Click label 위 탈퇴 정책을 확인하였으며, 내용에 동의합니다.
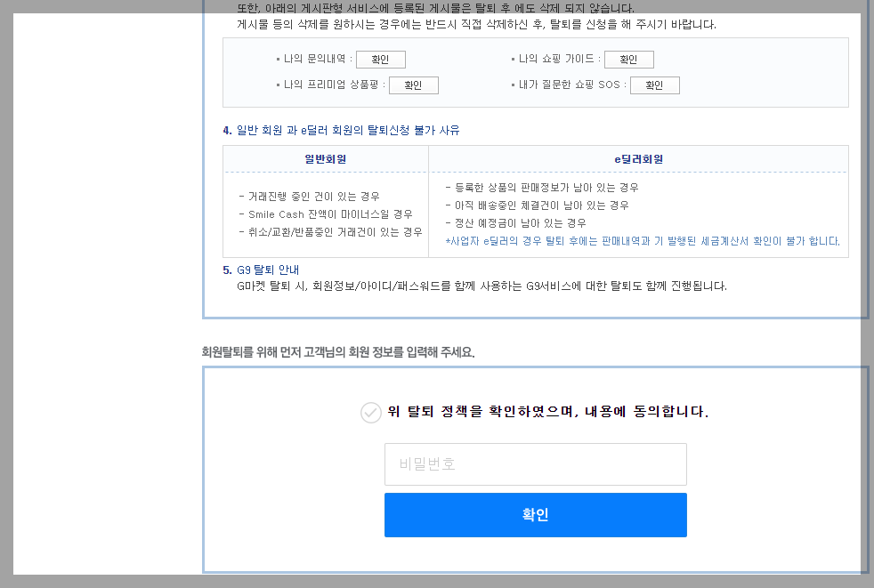Screen dimensions: 874x588 [x=548, y=412]
